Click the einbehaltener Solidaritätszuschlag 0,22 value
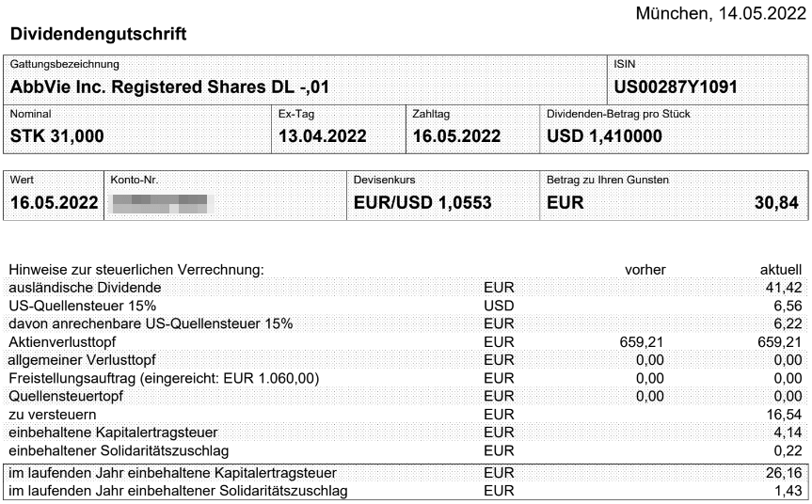Image resolution: width=812 pixels, height=504 pixels. coord(788,450)
